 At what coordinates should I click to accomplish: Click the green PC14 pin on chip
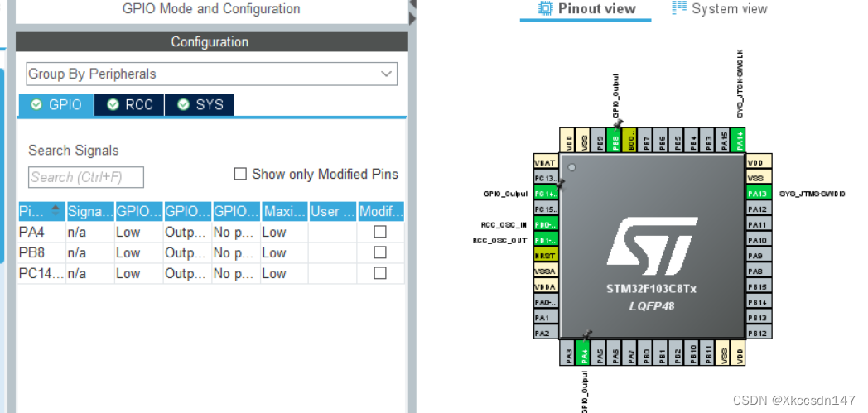[546, 194]
